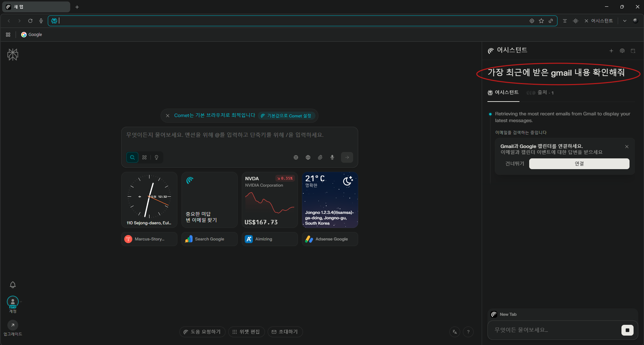Click the assistant panel window icon
The width and height of the screenshot is (644, 345).
click(633, 51)
